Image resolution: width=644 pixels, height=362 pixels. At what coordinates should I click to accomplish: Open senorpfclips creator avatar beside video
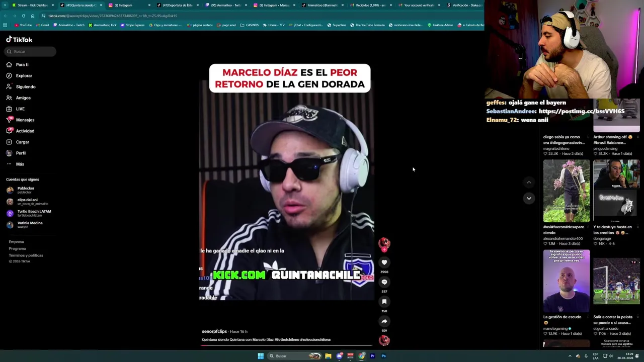point(384,243)
